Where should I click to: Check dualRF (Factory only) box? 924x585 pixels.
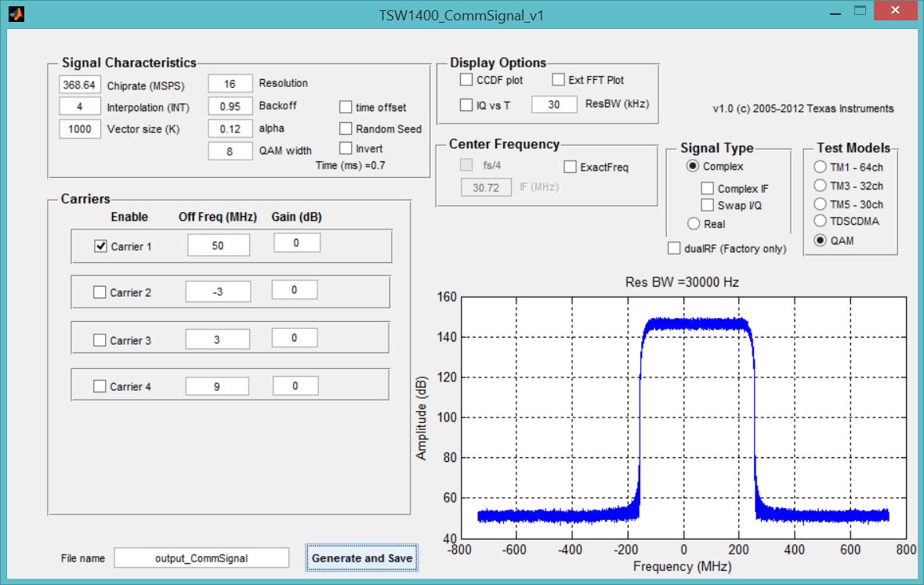673,248
